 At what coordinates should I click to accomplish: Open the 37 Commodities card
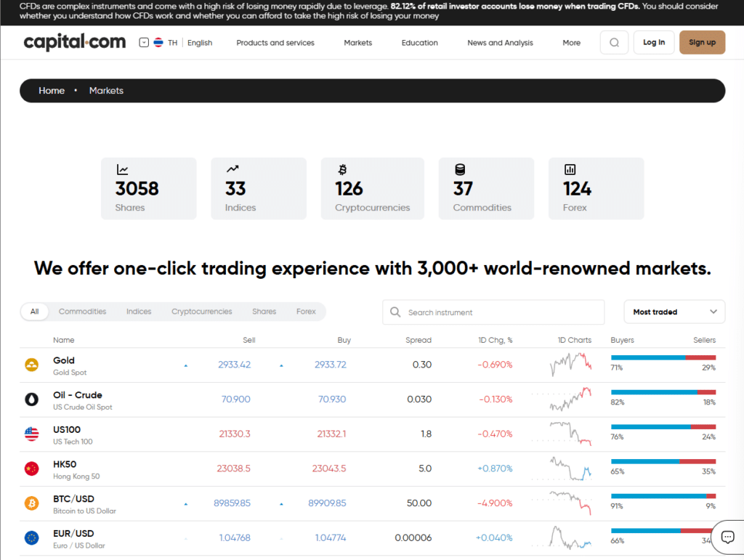pos(486,188)
